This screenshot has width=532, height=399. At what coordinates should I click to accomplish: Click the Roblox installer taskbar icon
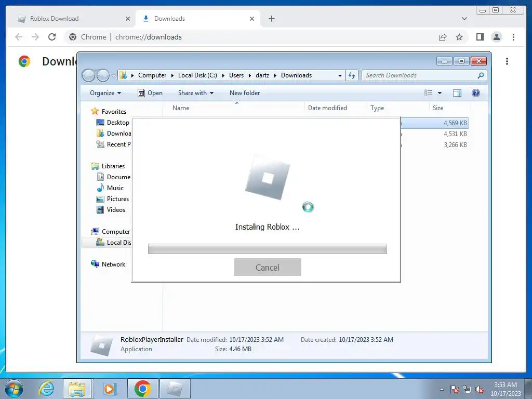click(175, 389)
